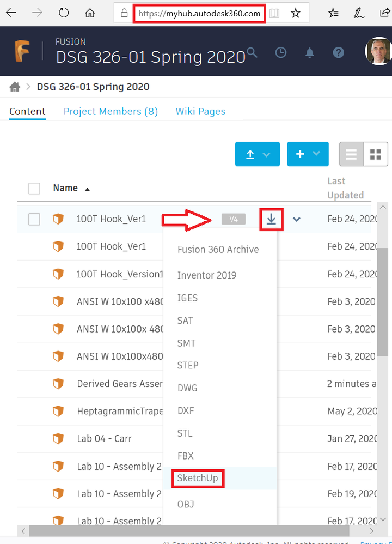Click model icon of Derived Gears row
Image resolution: width=392 pixels, height=544 pixels.
tap(58, 384)
